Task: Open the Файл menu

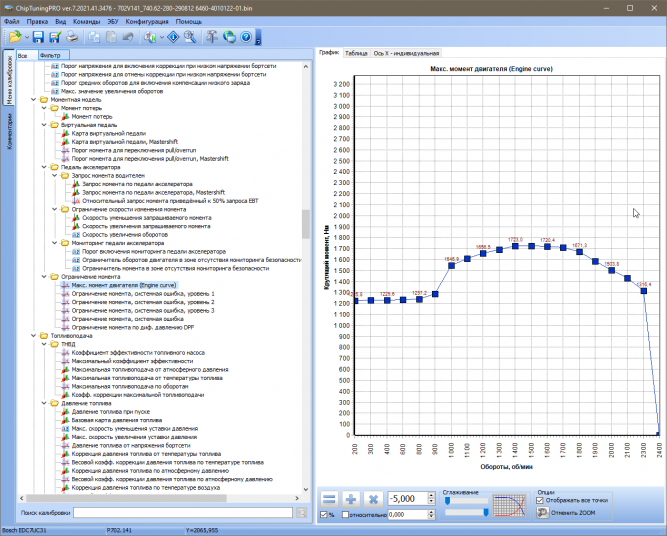Action: [11, 21]
